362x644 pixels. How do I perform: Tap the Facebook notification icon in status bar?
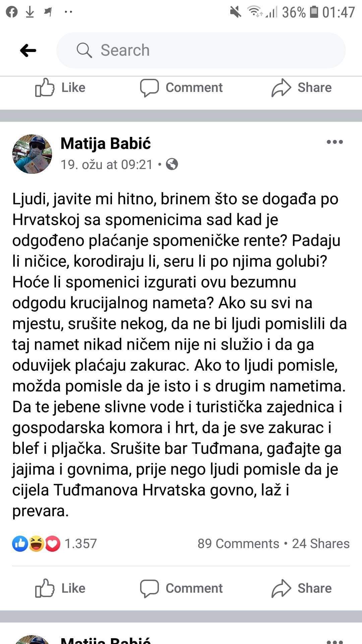click(x=12, y=12)
